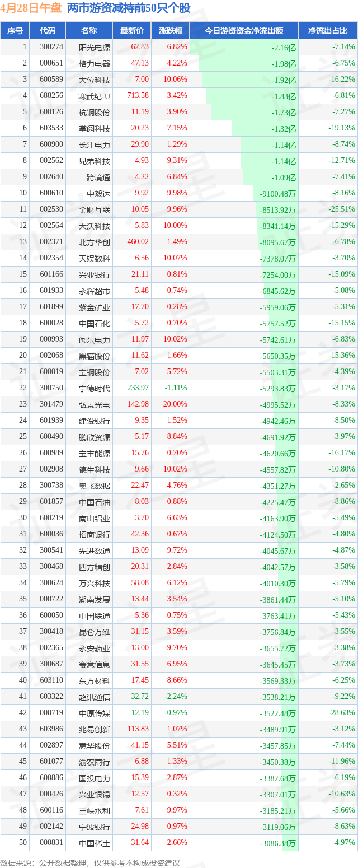Select stock name 国投电力

click(95, 778)
